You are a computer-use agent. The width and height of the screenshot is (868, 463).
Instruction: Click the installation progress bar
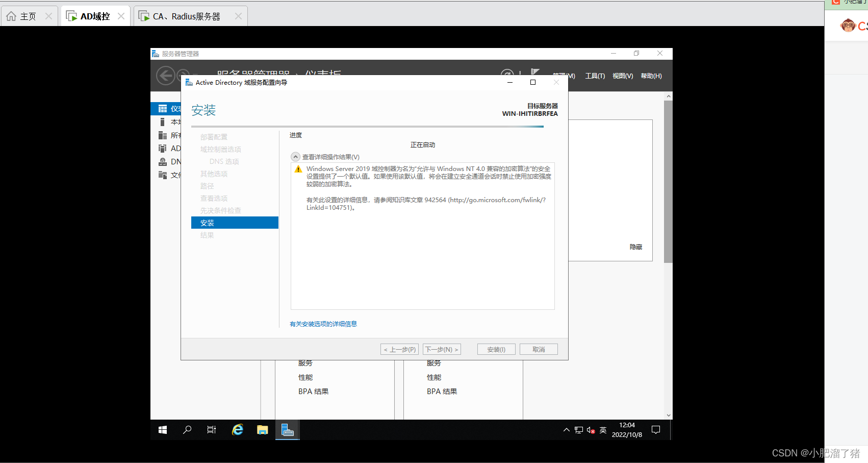tap(367, 126)
